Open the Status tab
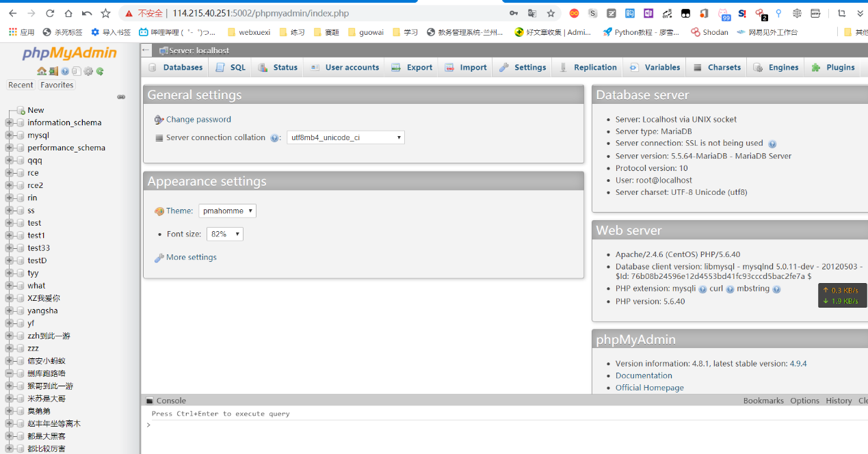868x454 pixels. pos(278,67)
